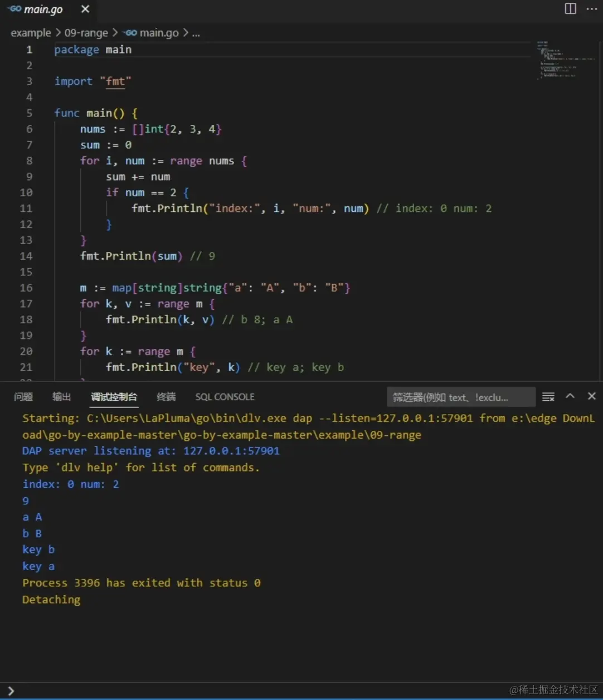Click the 'nums := []int{2, 3, 4}' line

(x=151, y=129)
